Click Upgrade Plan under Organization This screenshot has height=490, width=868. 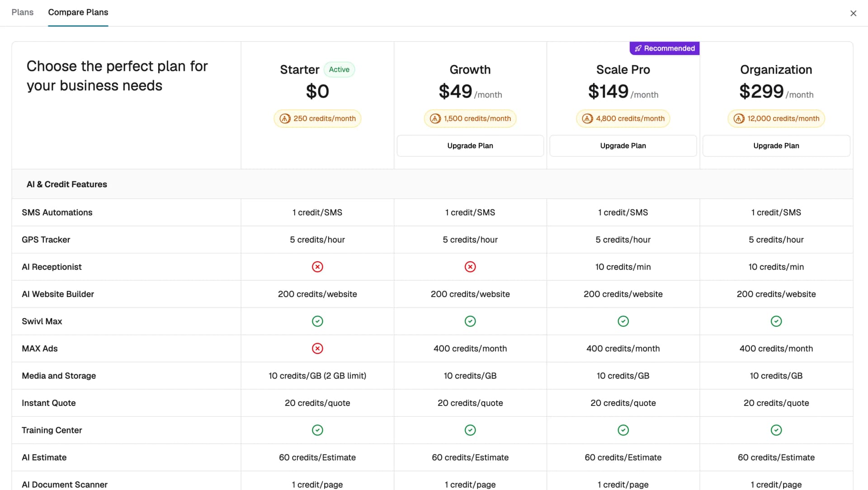click(x=776, y=146)
